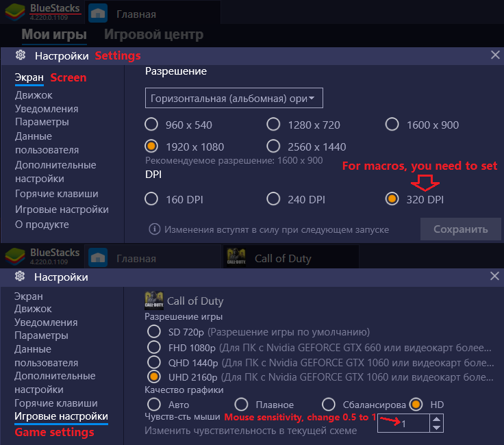This screenshot has width=504, height=445.
Task: Click the gear icon in the upper Настройки title
Action: [21, 55]
